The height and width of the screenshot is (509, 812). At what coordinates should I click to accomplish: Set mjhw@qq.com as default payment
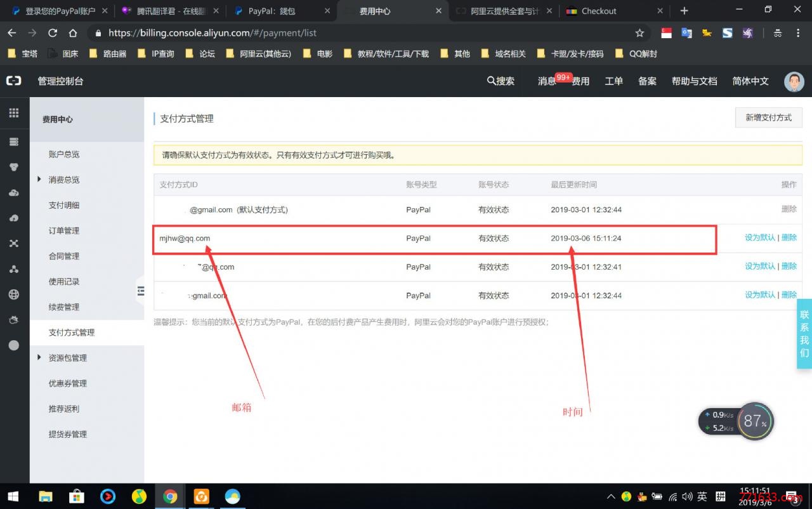[x=760, y=237]
